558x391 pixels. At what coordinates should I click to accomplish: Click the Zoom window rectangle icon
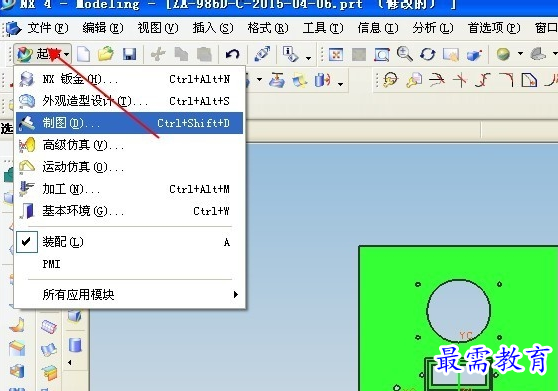tap(382, 55)
